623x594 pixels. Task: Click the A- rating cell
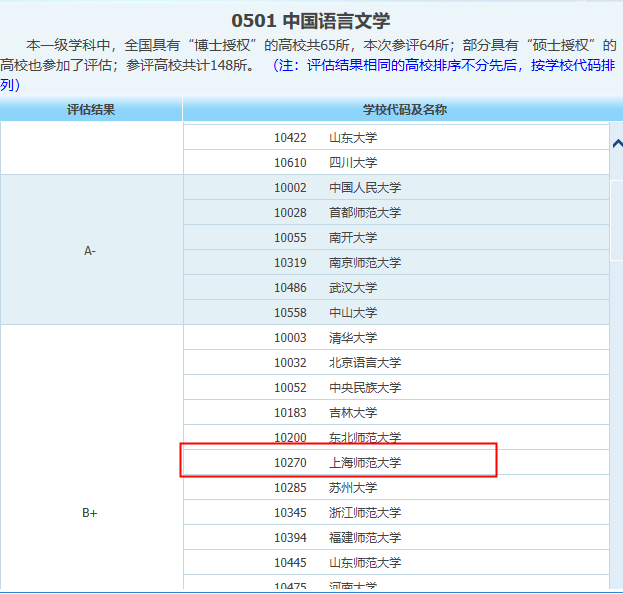click(x=91, y=250)
